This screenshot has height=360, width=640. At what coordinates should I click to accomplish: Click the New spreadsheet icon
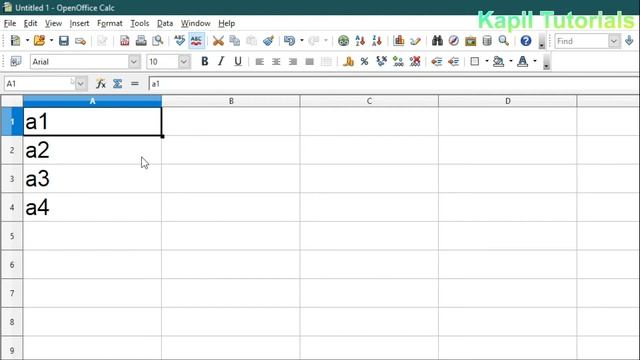[x=16, y=41]
